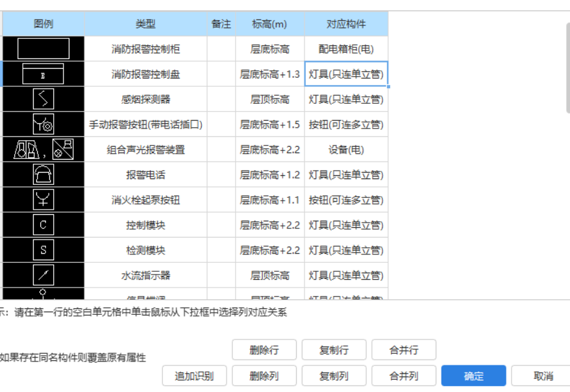Click the 控制模块 type cell
The width and height of the screenshot is (570, 392).
pyautogui.click(x=146, y=225)
